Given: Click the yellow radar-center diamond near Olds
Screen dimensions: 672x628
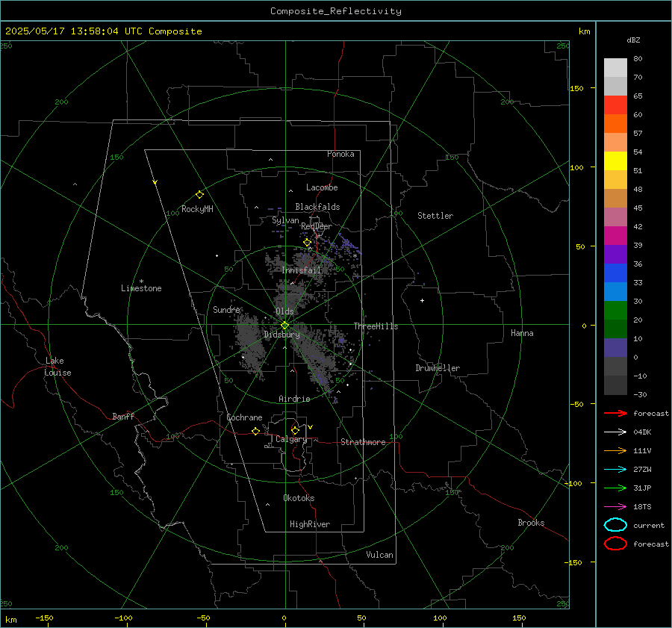Looking at the screenshot, I should [x=284, y=326].
